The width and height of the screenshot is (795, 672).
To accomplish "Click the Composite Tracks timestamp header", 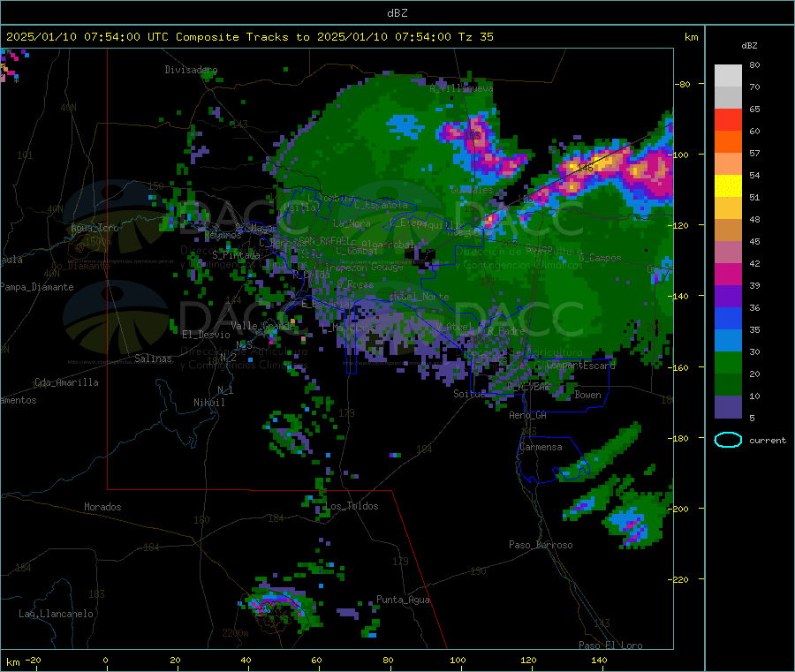I will 249,37.
